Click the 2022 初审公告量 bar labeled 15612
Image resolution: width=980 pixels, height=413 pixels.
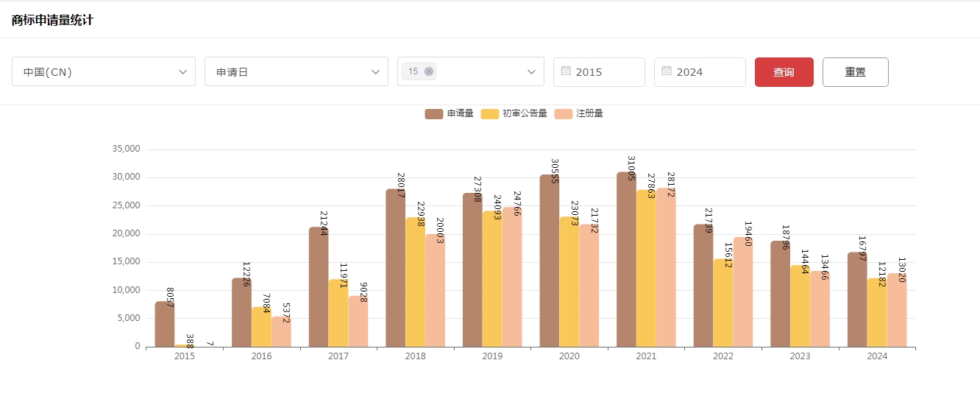(722, 303)
